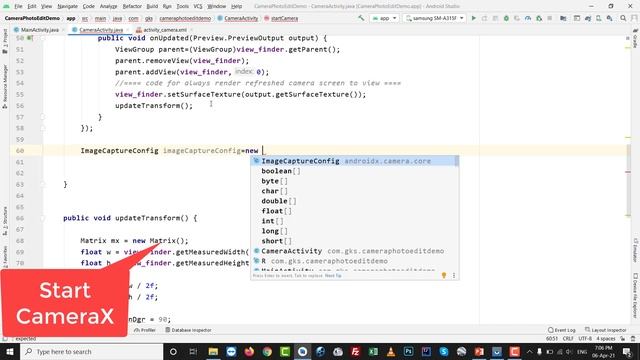Click the Profile app icon in toolbar

(528, 18)
